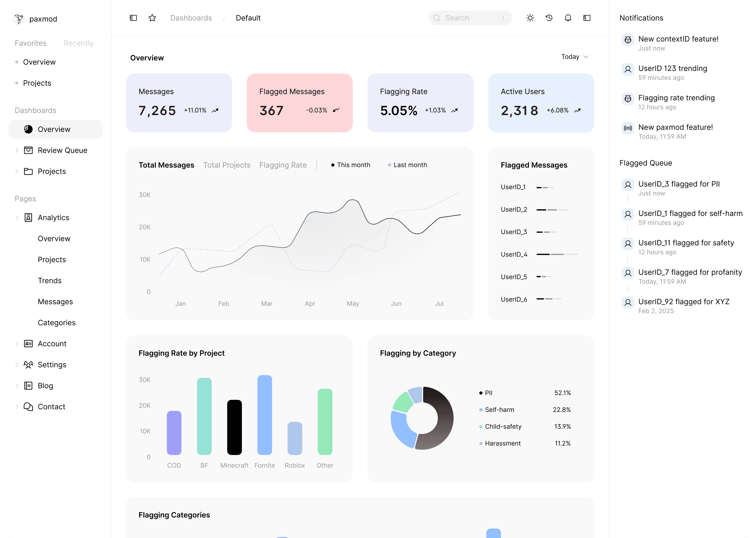
Task: Click the Dashboards breadcrumb link
Action: click(x=191, y=18)
